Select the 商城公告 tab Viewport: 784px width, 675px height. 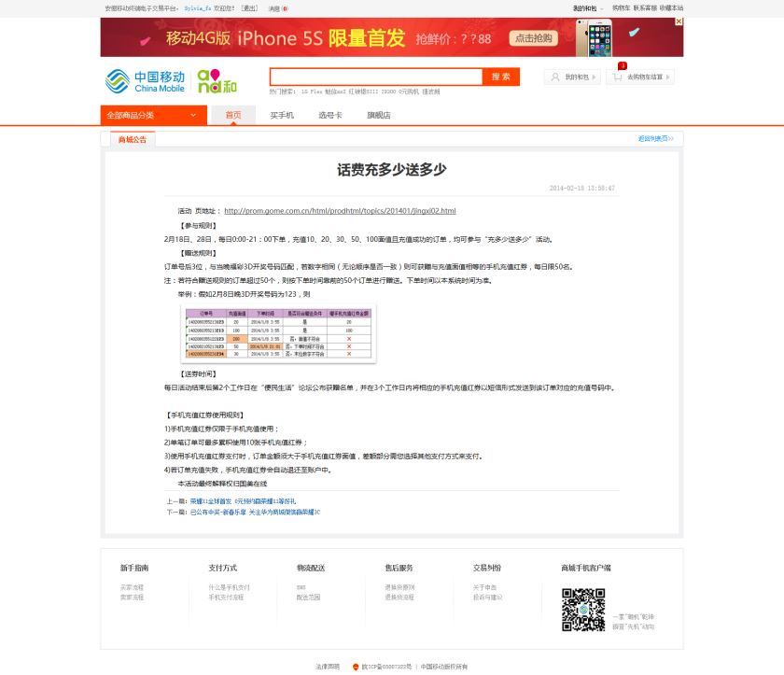(x=133, y=139)
